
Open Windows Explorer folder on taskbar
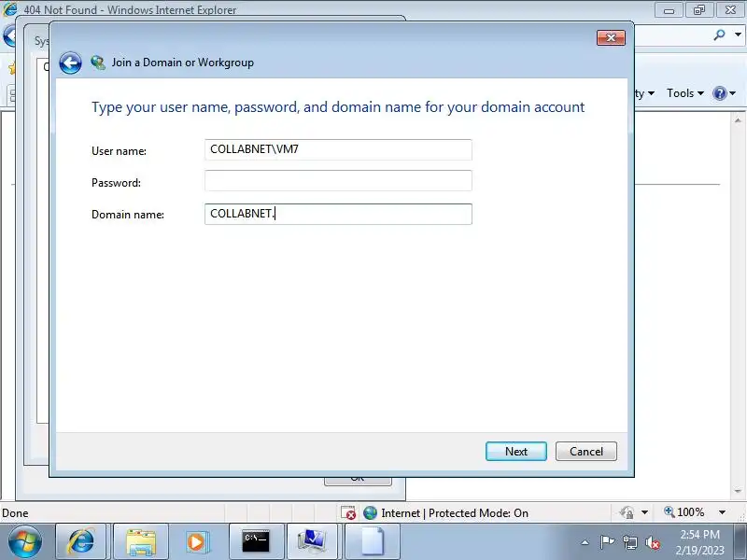coord(141,541)
